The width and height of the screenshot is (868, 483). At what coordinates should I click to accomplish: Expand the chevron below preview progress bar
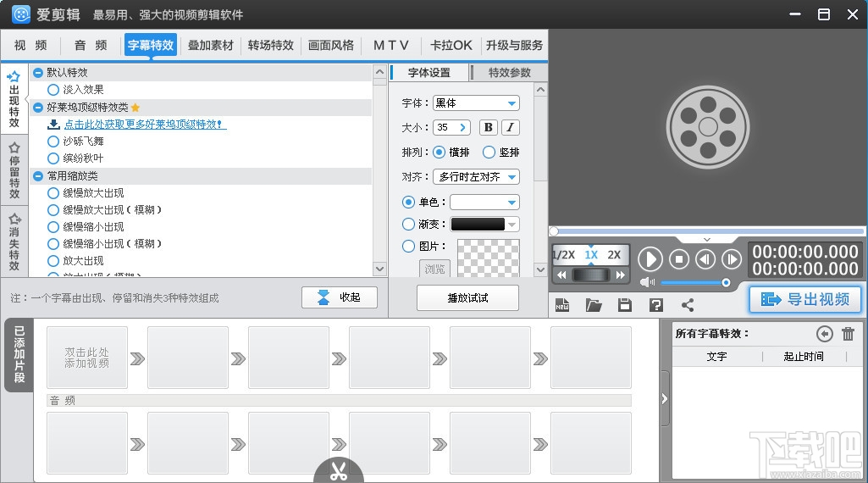(x=707, y=239)
